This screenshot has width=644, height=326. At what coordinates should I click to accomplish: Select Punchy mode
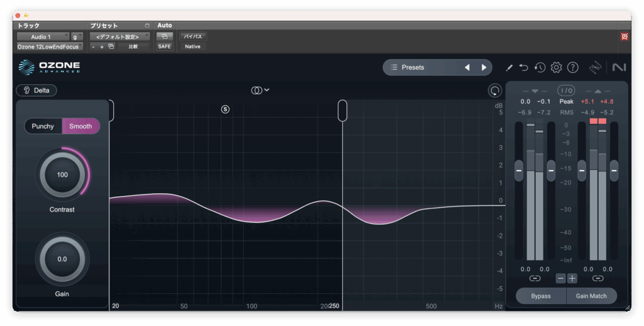pos(43,126)
